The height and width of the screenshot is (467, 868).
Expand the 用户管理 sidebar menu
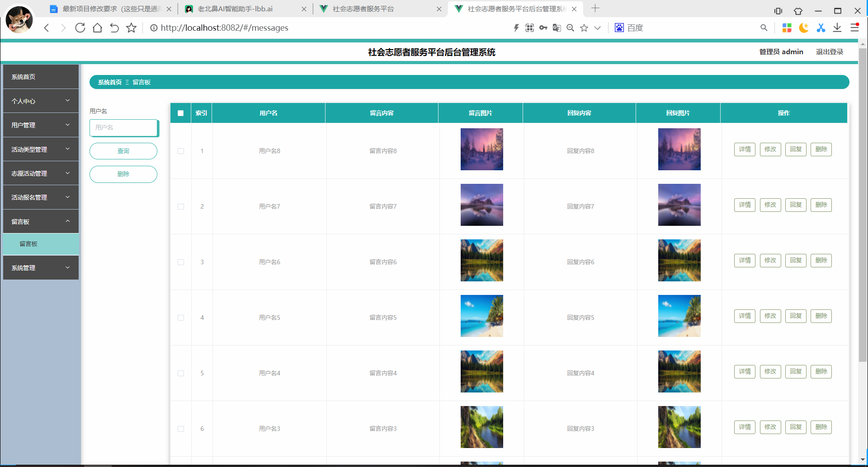[x=41, y=125]
